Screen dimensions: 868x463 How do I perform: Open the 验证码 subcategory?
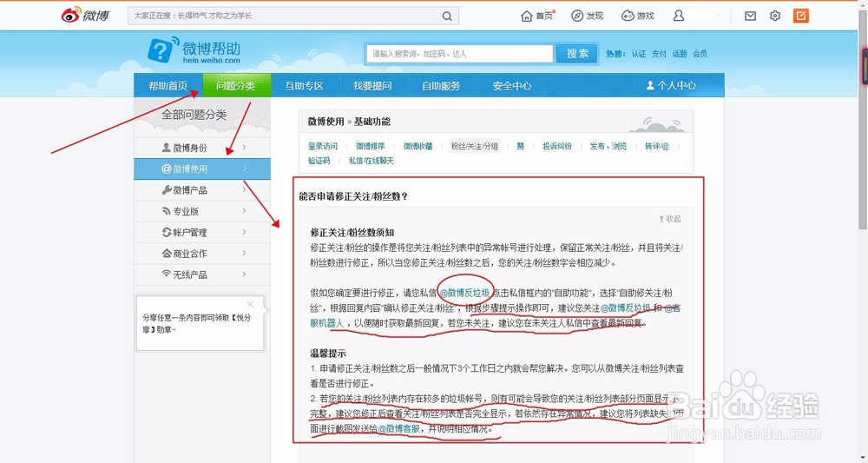[319, 161]
